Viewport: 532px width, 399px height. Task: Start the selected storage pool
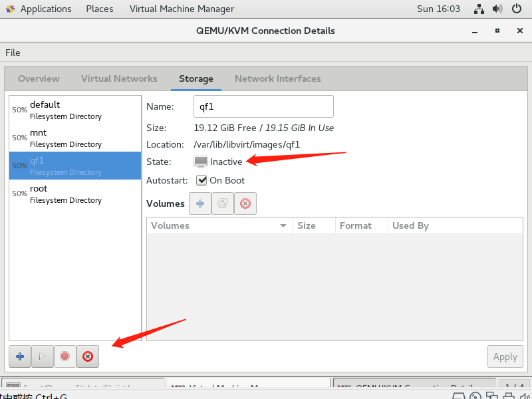coord(43,356)
